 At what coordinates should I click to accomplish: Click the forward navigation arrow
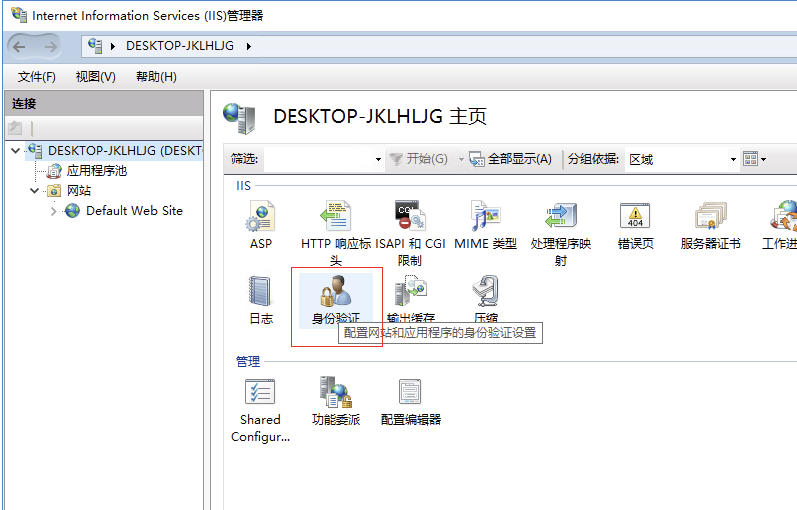(51, 47)
